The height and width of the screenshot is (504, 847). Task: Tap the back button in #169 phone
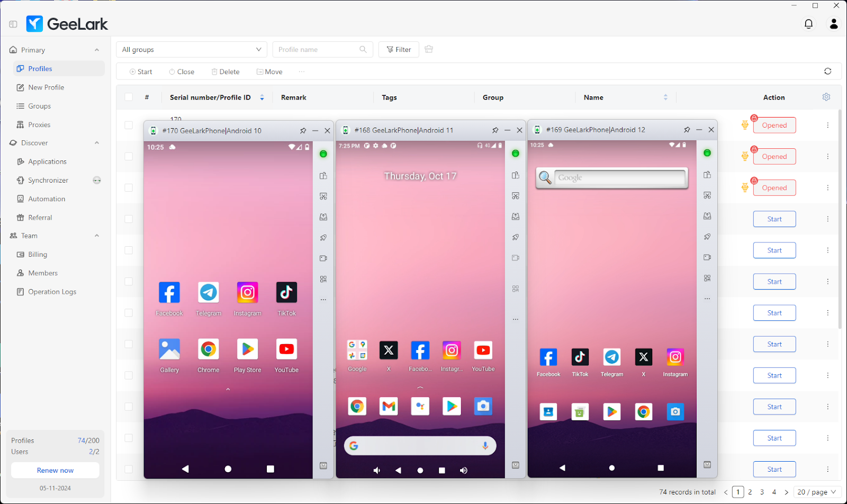(x=562, y=468)
